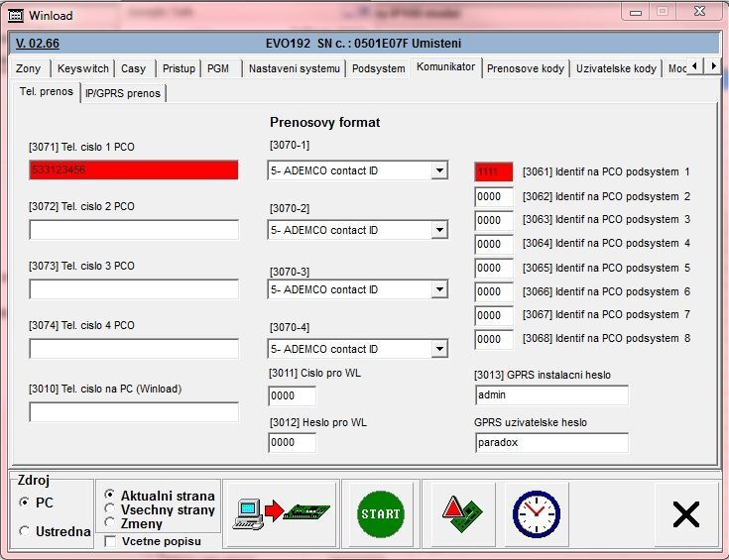Enable the Vcetne popisu checkbox
The width and height of the screenshot is (729, 560).
coord(110,541)
